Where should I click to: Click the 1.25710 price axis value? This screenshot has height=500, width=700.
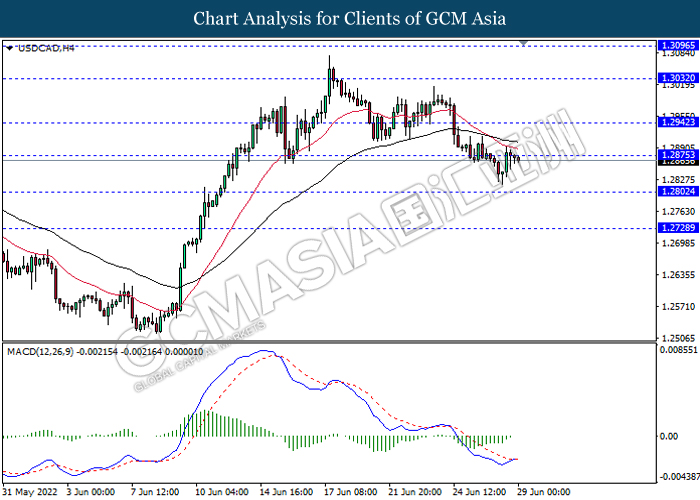tap(679, 306)
